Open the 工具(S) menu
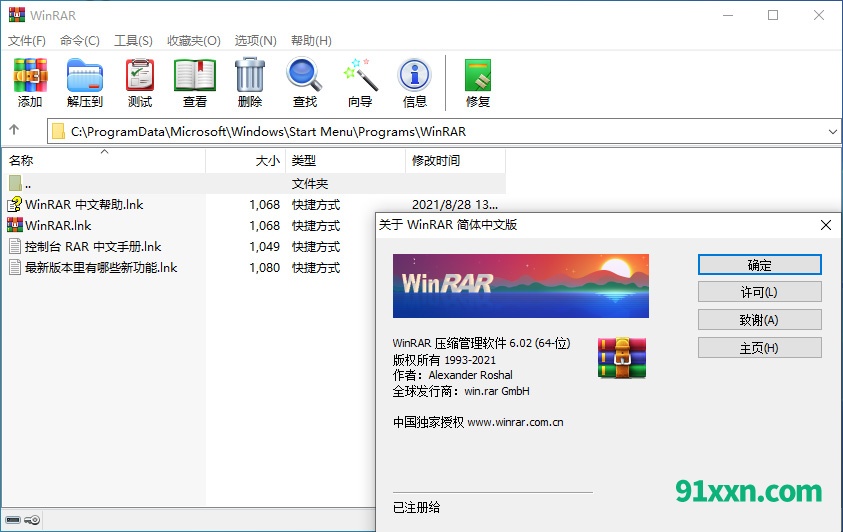 pyautogui.click(x=133, y=41)
